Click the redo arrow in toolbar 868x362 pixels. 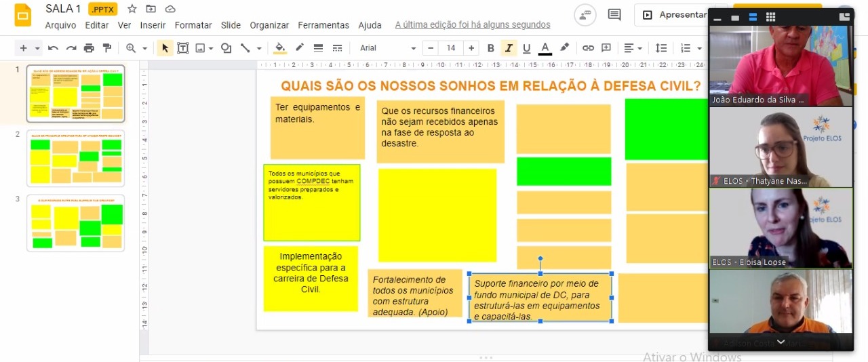click(71, 48)
